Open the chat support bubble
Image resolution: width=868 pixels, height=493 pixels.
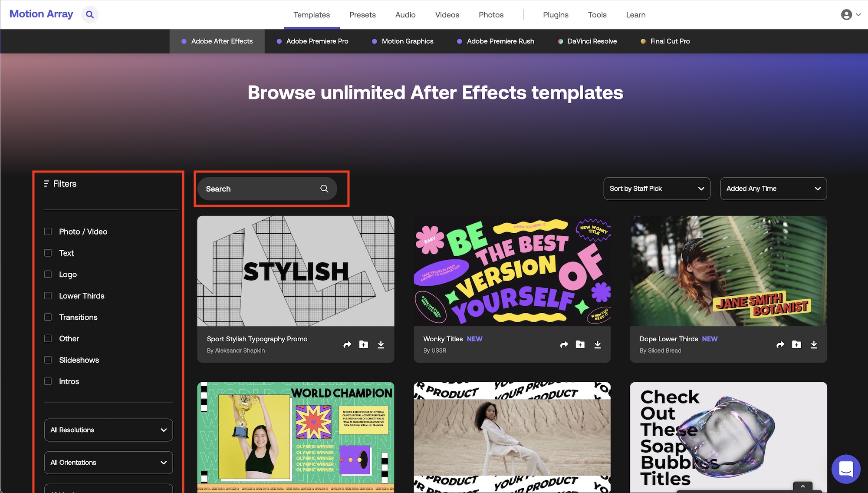point(846,469)
